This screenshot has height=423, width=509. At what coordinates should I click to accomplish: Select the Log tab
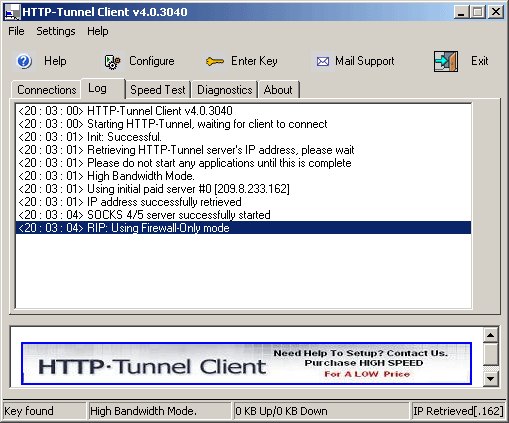coord(103,89)
